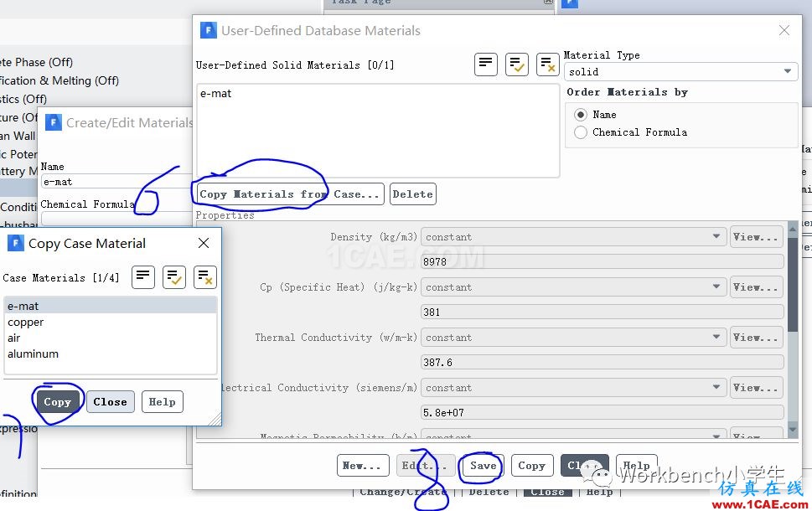Click Copy button in User-Defined Database Materials
Screen dimensions: 812x511
(532, 466)
